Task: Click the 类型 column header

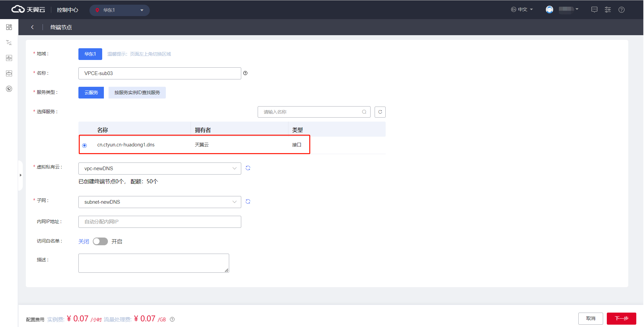Action: [x=297, y=130]
